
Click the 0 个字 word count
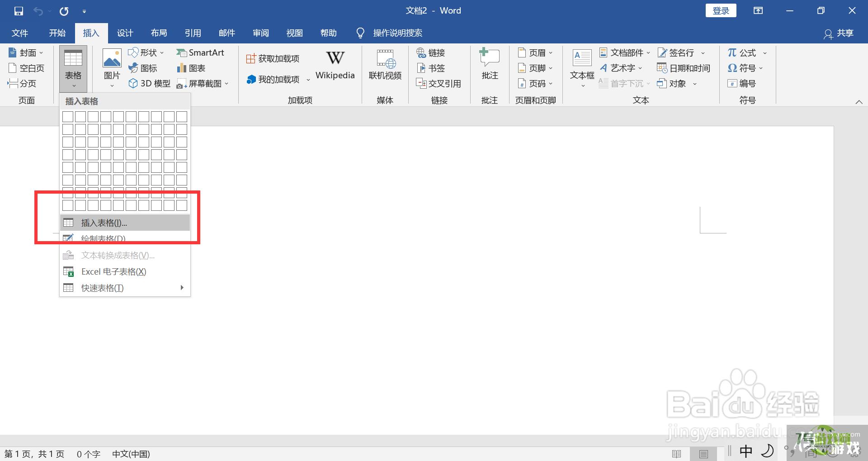[x=89, y=454]
